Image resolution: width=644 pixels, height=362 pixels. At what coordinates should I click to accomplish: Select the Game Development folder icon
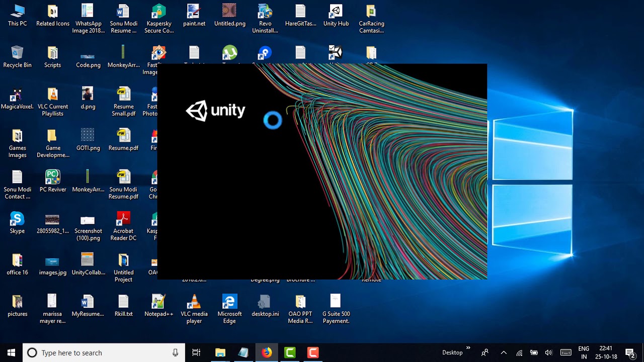[x=53, y=144]
